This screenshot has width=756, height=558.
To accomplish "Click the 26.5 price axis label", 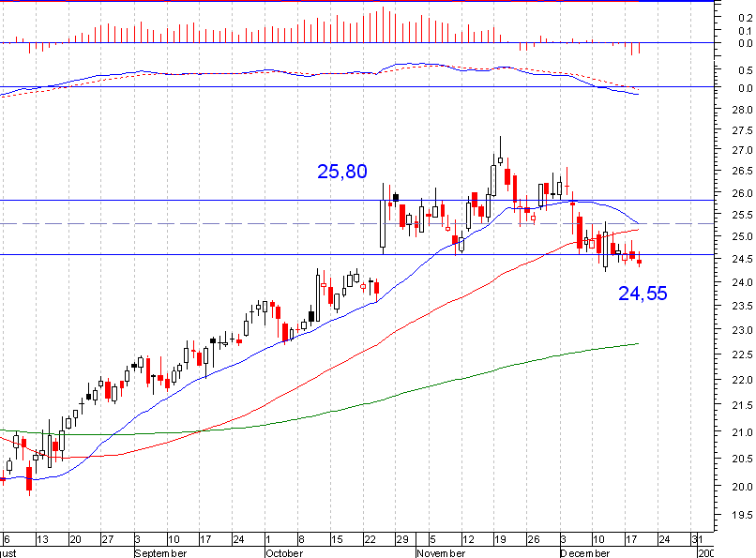I will tap(743, 172).
